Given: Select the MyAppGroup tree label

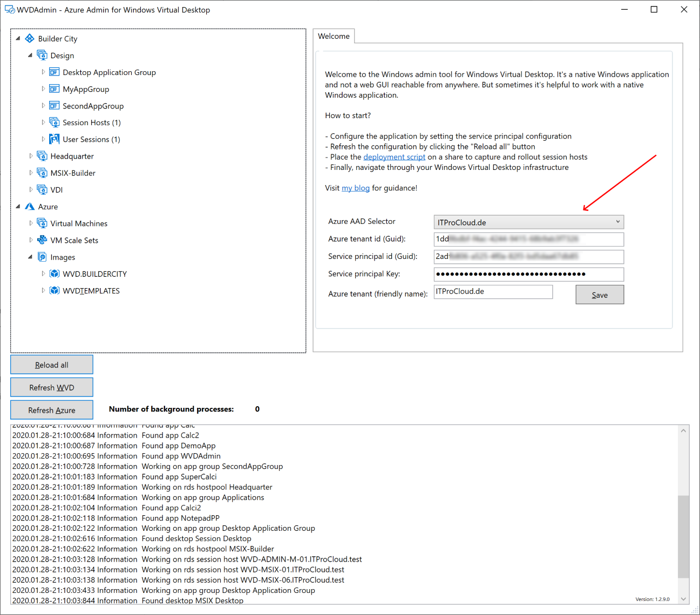Looking at the screenshot, I should (x=86, y=90).
